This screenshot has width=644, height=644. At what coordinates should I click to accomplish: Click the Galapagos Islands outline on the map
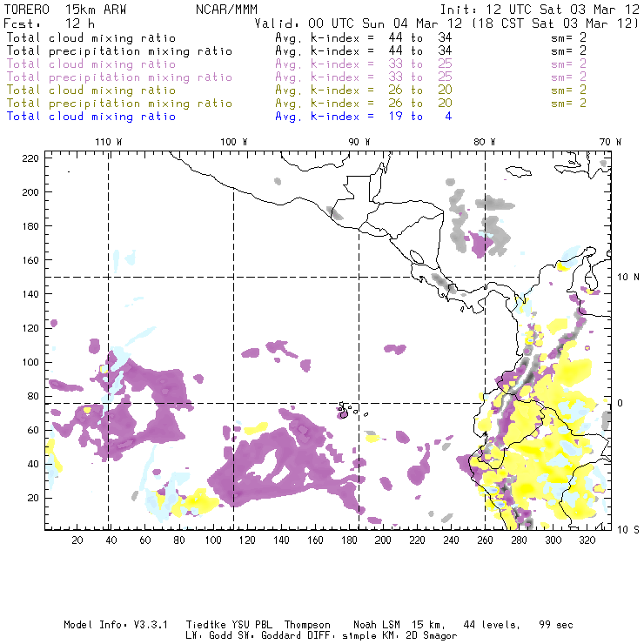[x=352, y=411]
